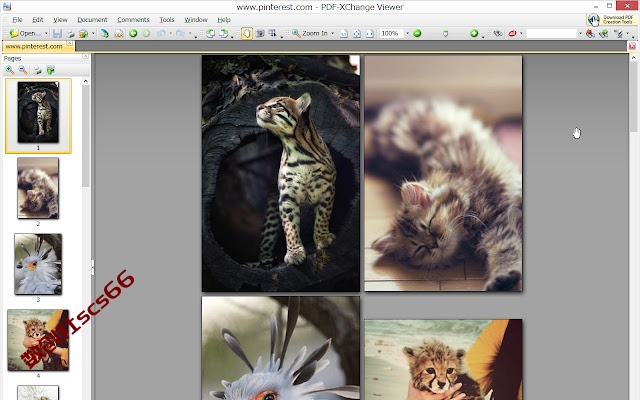Adjust the zoom slider handle
The width and height of the screenshot is (640, 400).
(x=445, y=33)
